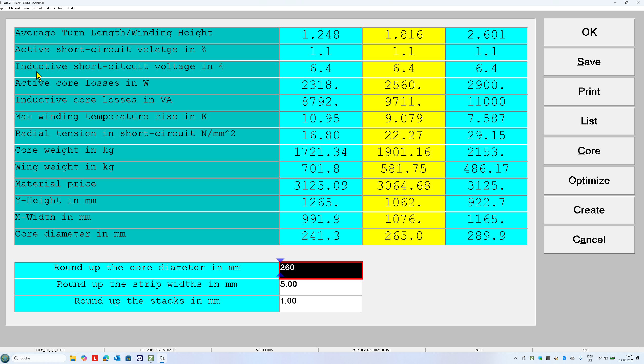Click the active core losses value 2900.

(486, 85)
